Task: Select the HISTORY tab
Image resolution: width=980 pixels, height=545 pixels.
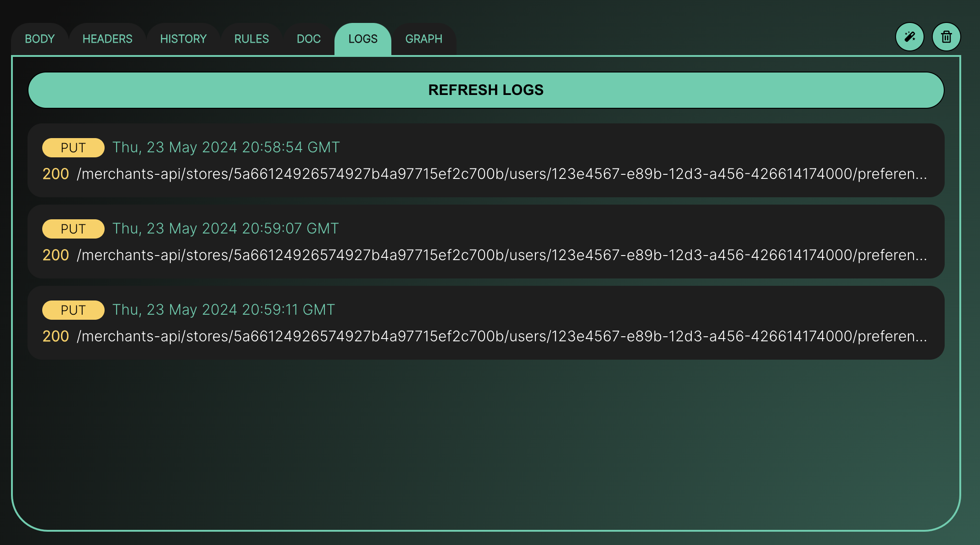Action: [x=184, y=39]
